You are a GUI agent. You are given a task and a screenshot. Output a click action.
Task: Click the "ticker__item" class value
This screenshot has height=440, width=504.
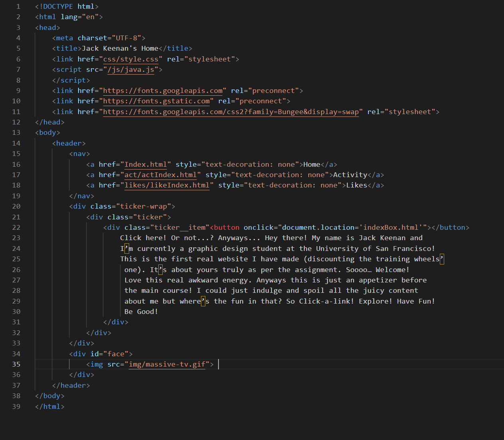pos(180,227)
